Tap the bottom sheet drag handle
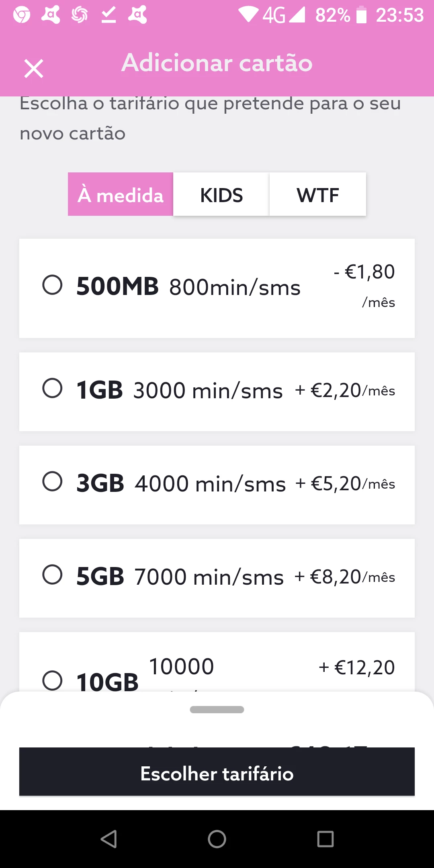This screenshot has height=868, width=434. [217, 710]
